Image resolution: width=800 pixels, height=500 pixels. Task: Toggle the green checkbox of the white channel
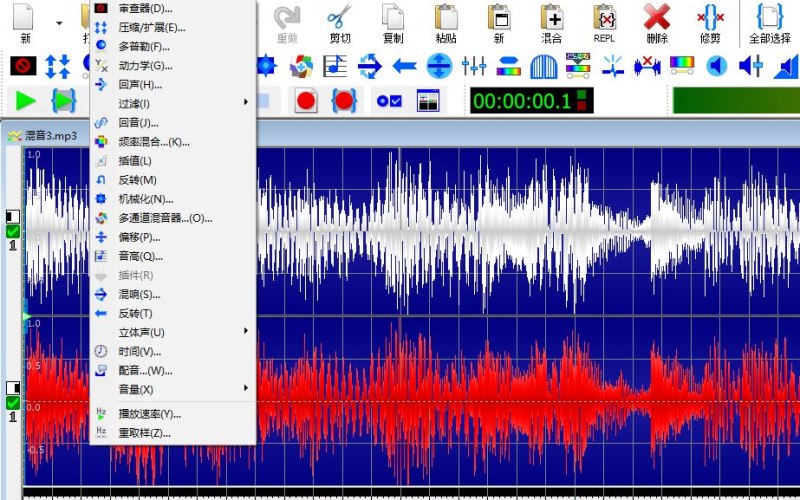[x=13, y=232]
